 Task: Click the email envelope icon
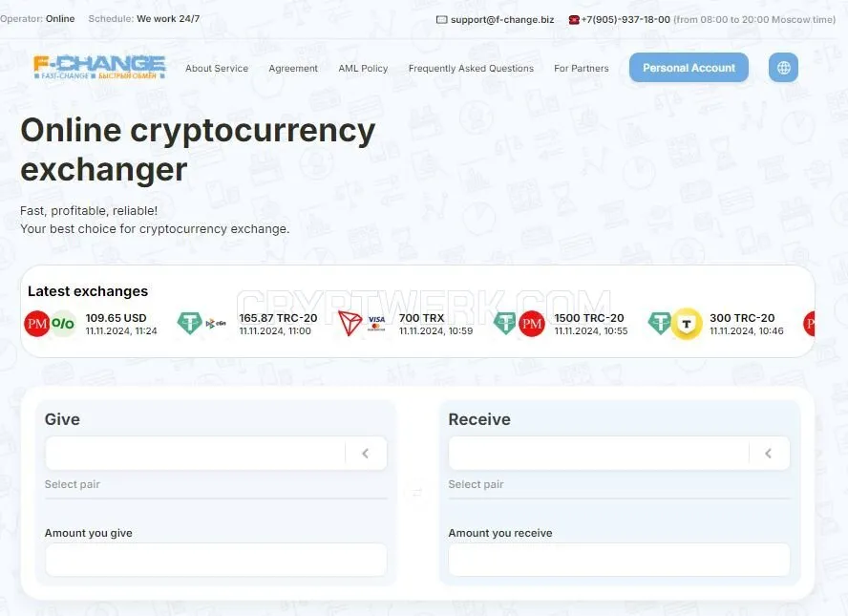click(x=442, y=20)
